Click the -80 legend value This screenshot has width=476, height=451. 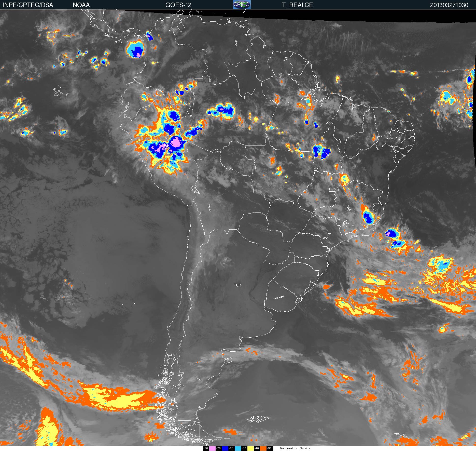point(206,448)
